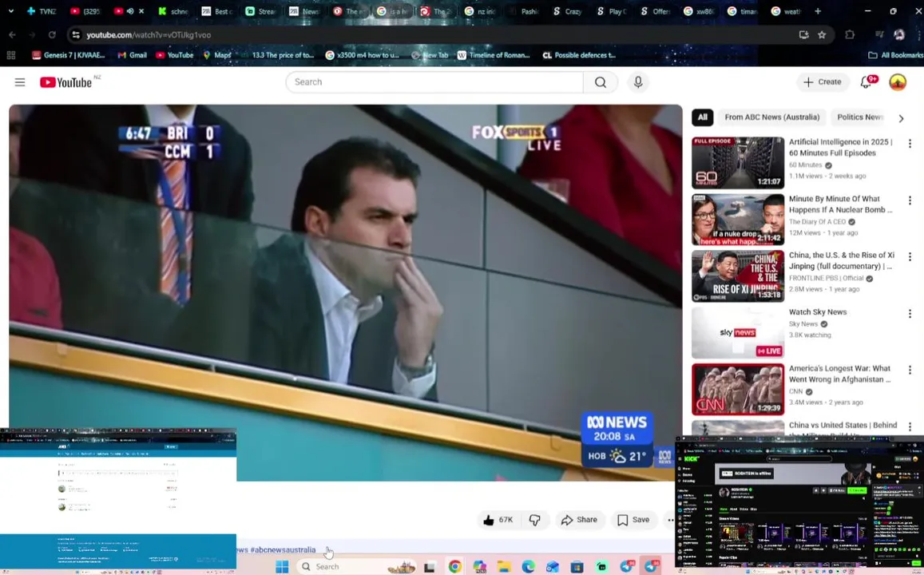This screenshot has height=575, width=924.
Task: Show more chips with the right chevron
Action: pos(901,118)
